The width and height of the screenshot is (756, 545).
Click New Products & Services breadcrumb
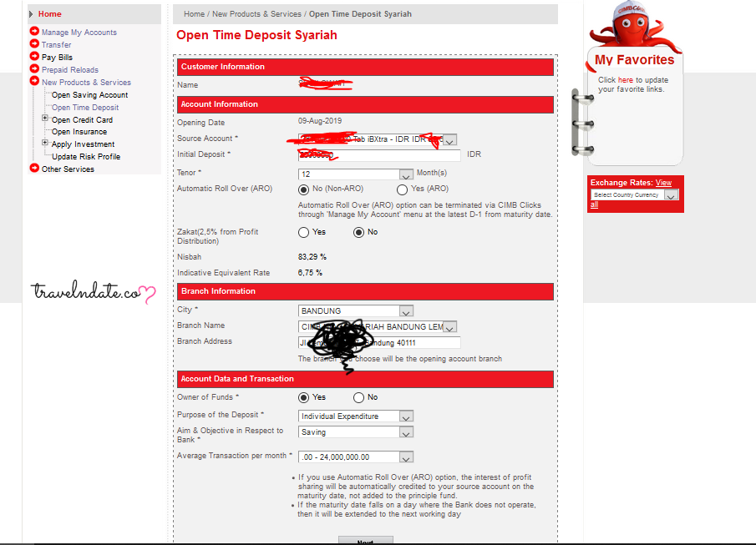point(256,14)
